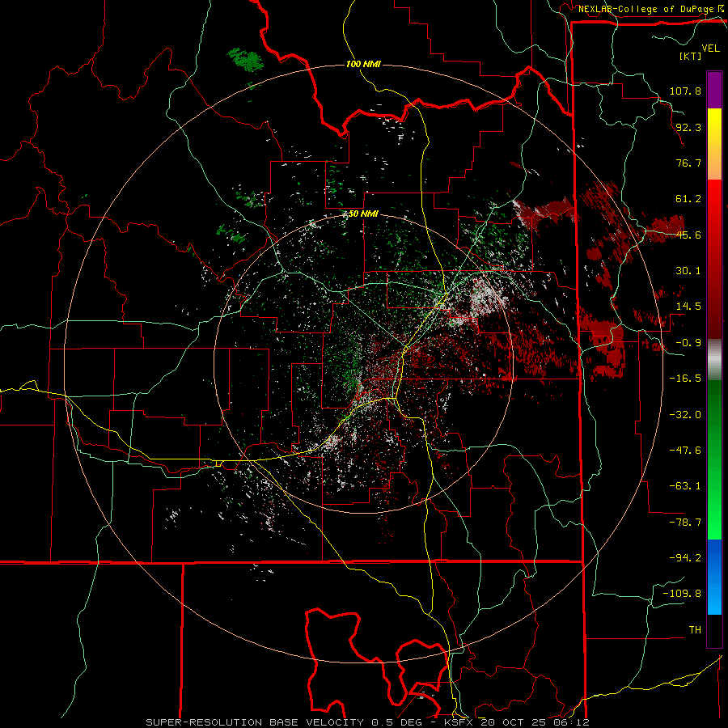Select the 45.6 scale value

688,235
